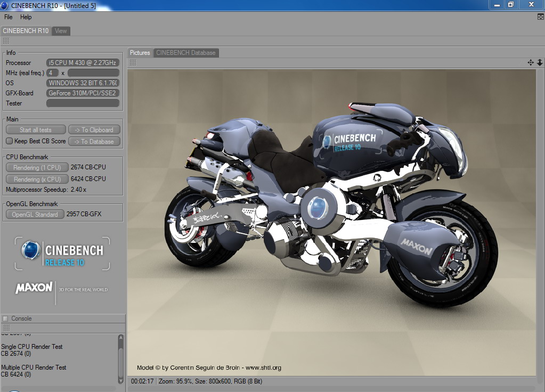Click the CINEBENCH app icon in the title bar
The image size is (545, 392).
[x=4, y=5]
